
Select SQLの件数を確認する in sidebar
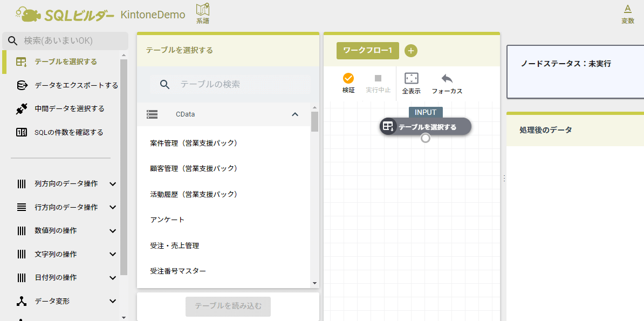point(61,132)
